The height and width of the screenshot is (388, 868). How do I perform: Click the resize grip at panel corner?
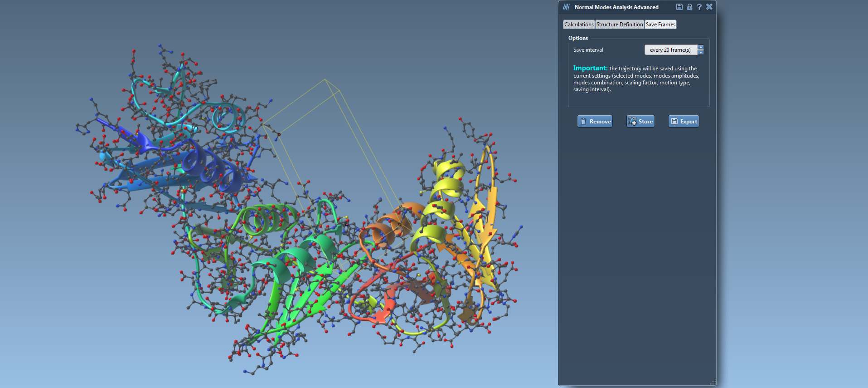pyautogui.click(x=713, y=383)
